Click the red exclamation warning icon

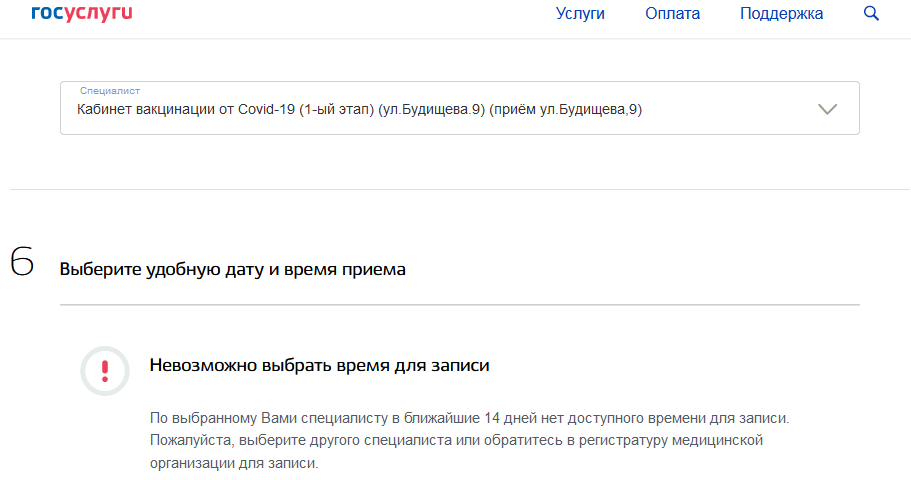[105, 371]
